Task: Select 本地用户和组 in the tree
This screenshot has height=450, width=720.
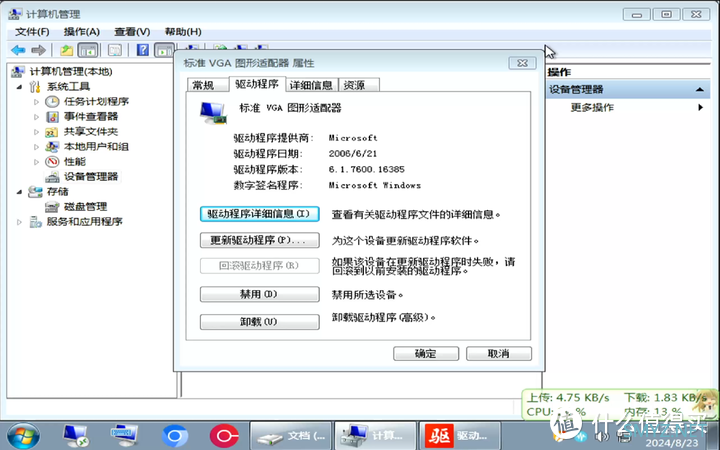Action: 96,146
